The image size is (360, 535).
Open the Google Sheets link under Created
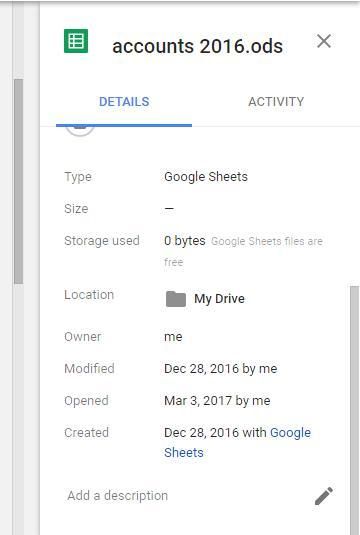(237, 443)
